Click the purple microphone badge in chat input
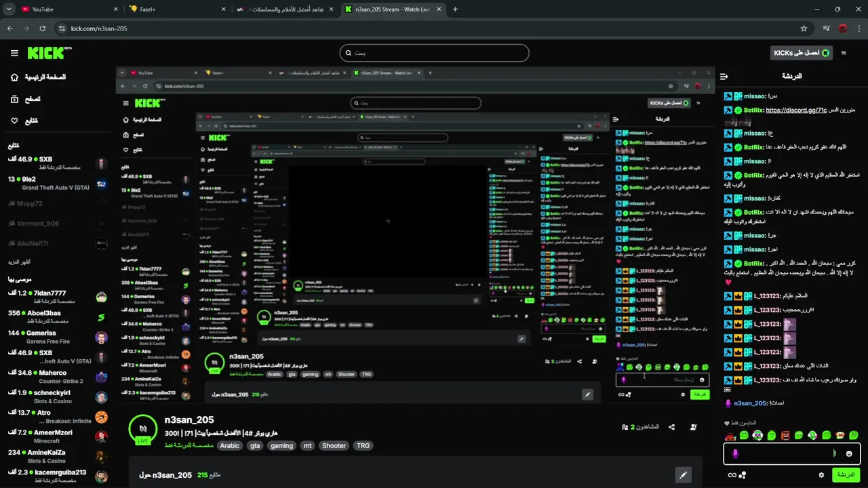Viewport: 868px width, 488px height. pyautogui.click(x=736, y=453)
